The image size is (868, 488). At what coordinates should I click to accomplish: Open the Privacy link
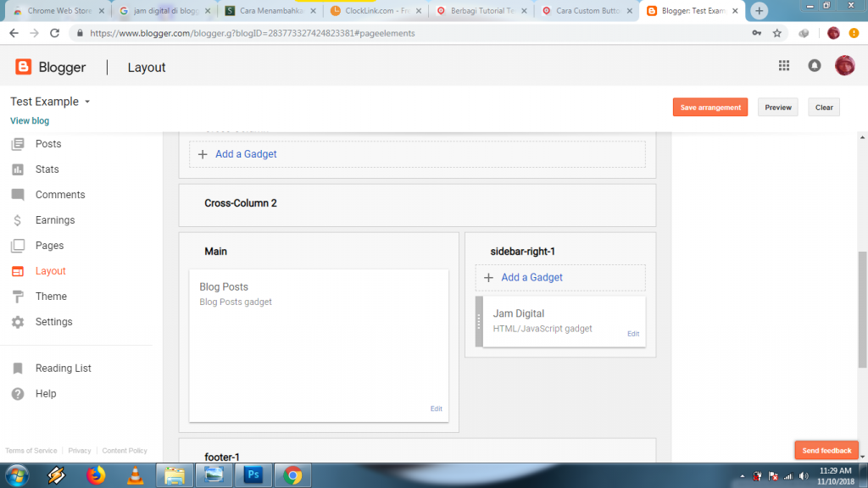pyautogui.click(x=79, y=451)
